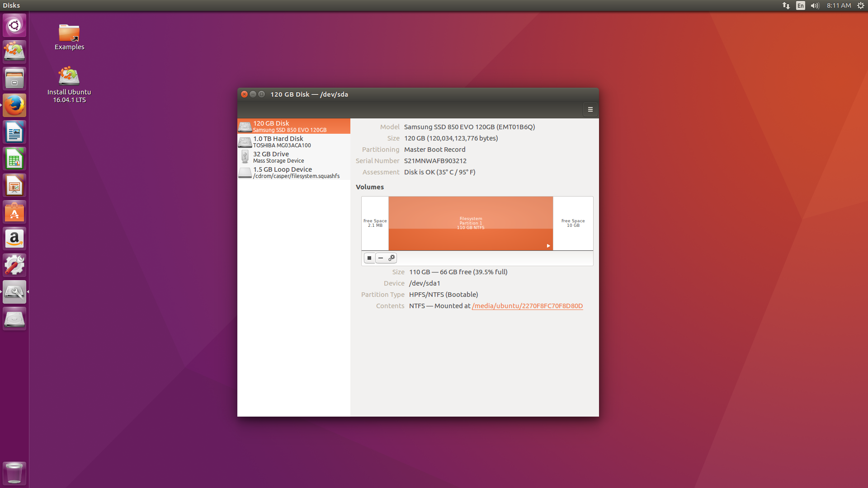The width and height of the screenshot is (868, 488).
Task: Open Ubuntu dash search launcher
Action: (14, 25)
